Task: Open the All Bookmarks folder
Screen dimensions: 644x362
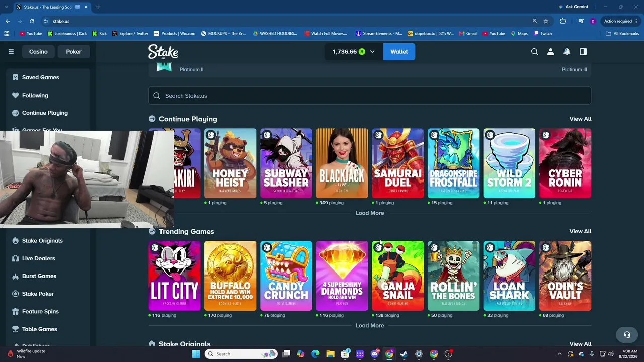Action: click(622, 34)
